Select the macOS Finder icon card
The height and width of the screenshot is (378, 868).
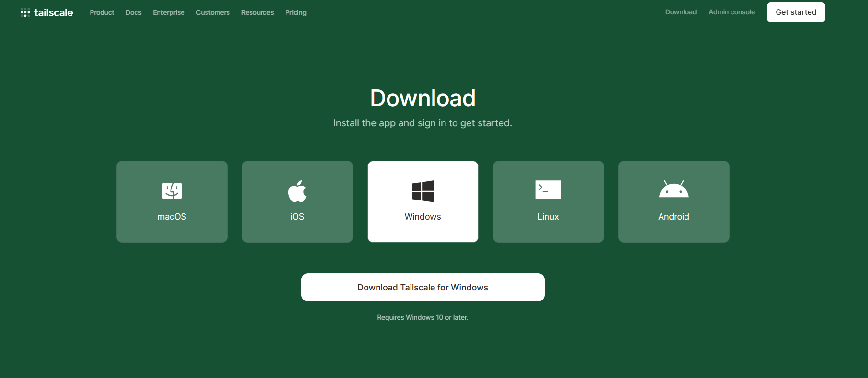point(172,201)
